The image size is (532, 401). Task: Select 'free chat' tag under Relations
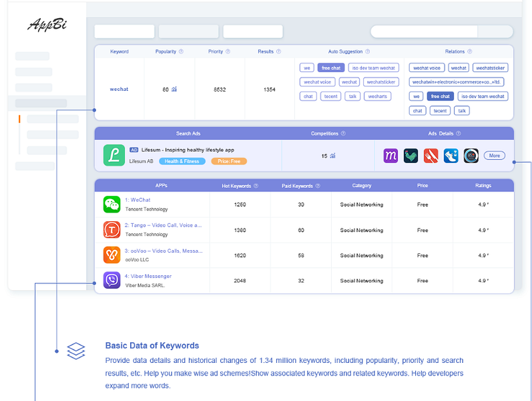pos(440,96)
